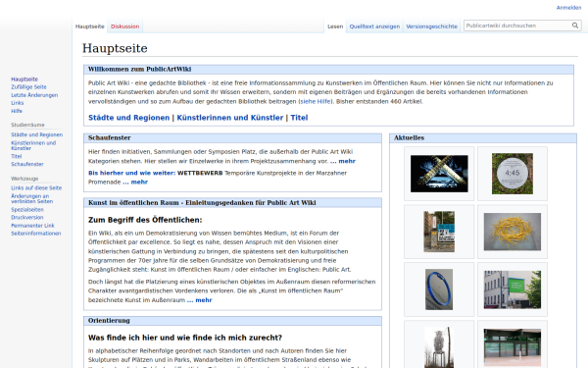The height and width of the screenshot is (368, 588).
Task: Open Seiteninformationen in the sidebar
Action: [x=35, y=234]
